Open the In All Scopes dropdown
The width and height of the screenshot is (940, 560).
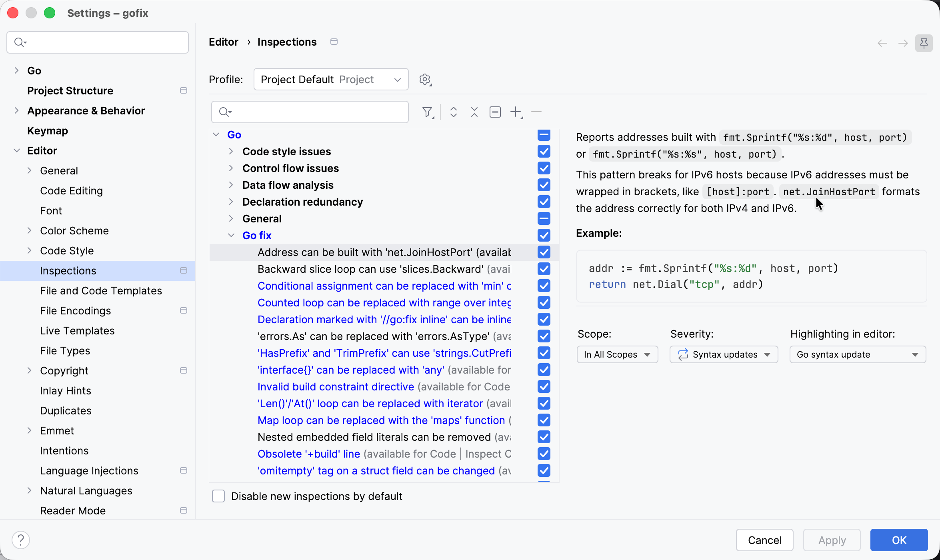[617, 354]
